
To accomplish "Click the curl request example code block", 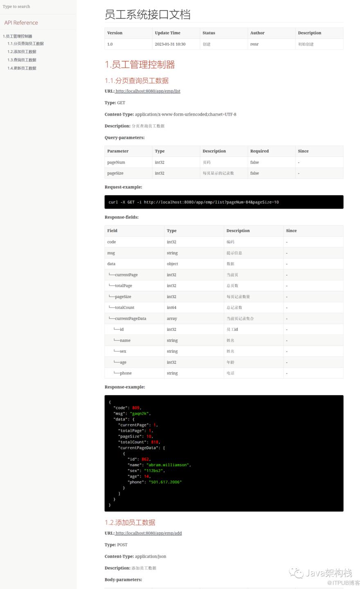I will pyautogui.click(x=224, y=202).
